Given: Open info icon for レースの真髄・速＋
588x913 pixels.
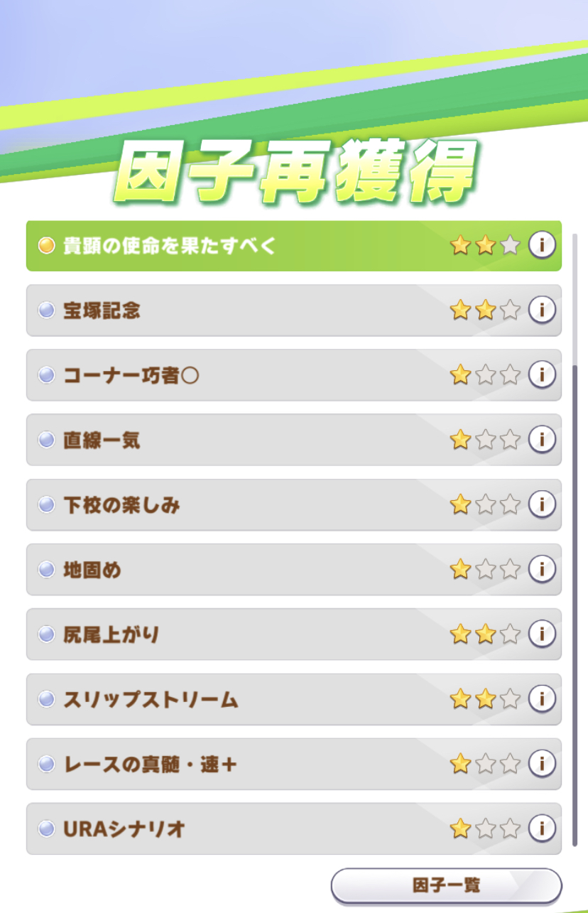Looking at the screenshot, I should tap(542, 764).
